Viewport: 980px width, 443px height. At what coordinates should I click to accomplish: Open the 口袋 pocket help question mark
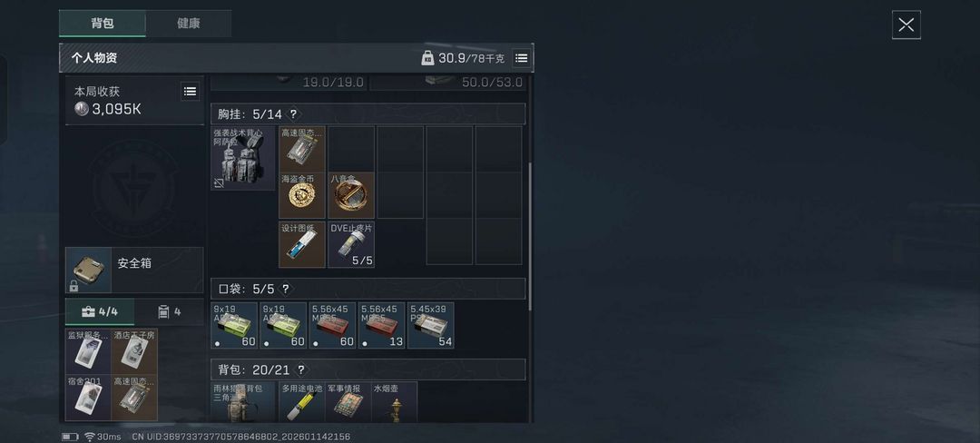point(286,289)
